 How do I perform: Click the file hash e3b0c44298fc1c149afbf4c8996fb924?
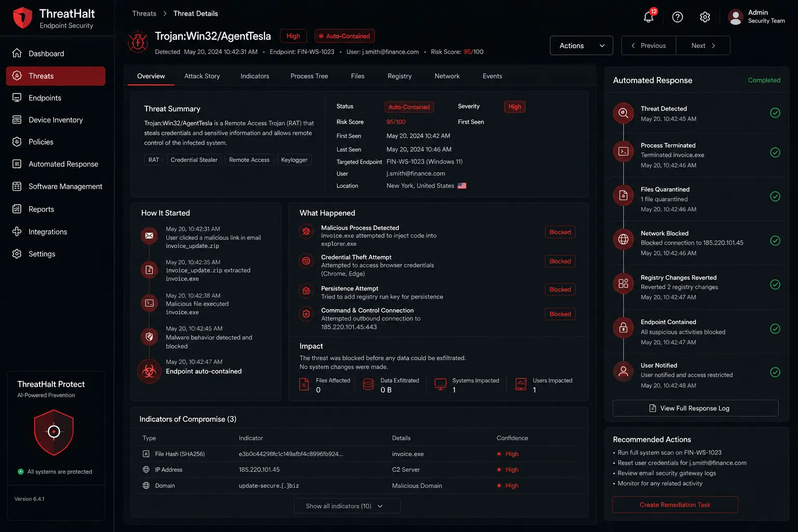tap(291, 454)
